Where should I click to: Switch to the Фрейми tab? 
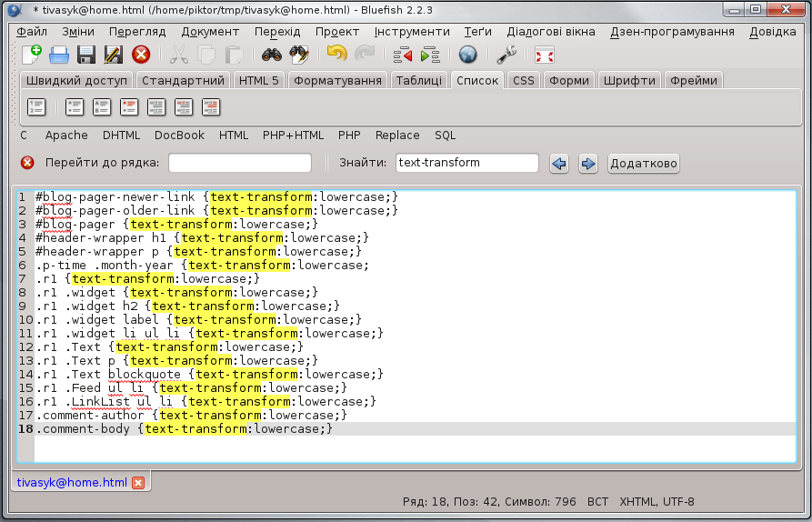click(694, 81)
